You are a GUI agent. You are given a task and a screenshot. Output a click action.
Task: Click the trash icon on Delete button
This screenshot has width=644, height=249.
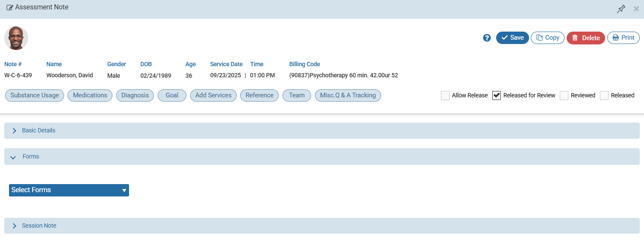[576, 38]
